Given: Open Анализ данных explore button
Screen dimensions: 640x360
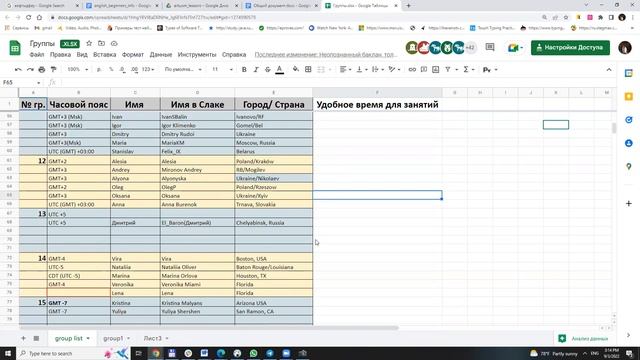Looking at the screenshot, I should [x=583, y=338].
